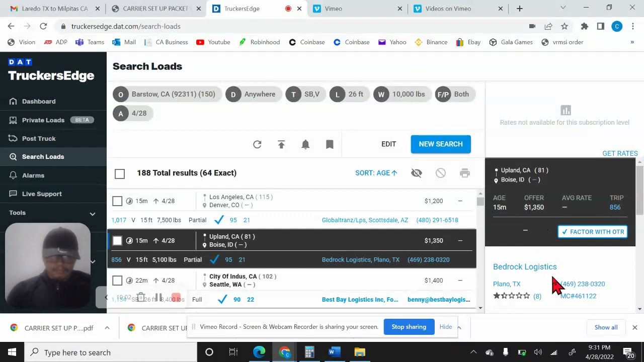Open the Plano, TX link in details panel

(507, 284)
